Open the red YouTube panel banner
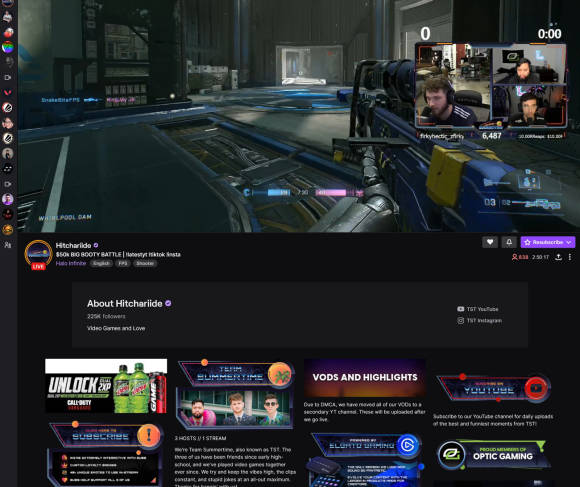 (x=494, y=388)
